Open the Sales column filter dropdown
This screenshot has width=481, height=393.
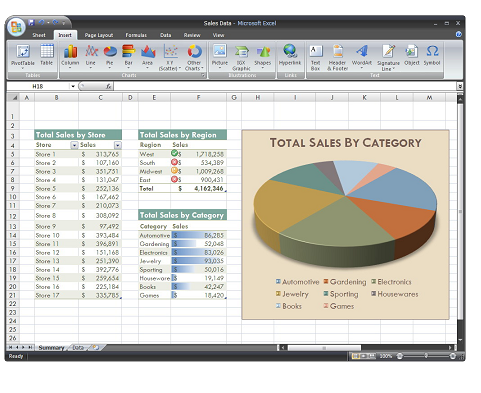tap(118, 145)
